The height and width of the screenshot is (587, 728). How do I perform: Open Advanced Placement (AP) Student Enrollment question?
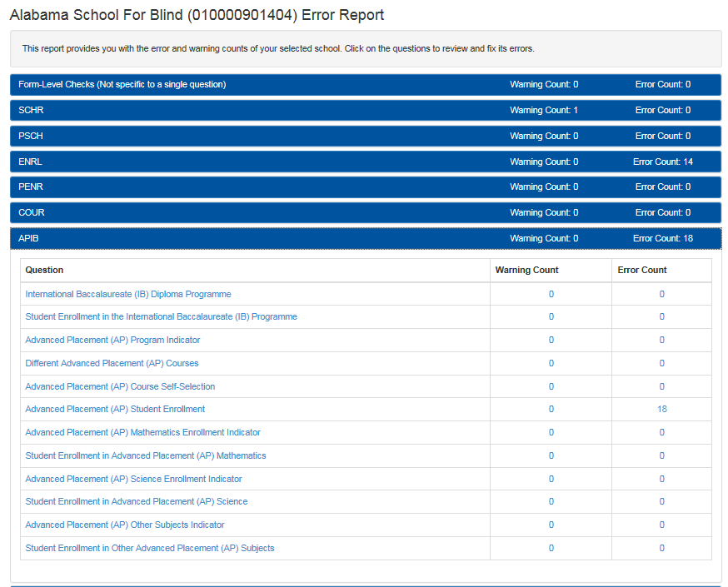point(115,409)
